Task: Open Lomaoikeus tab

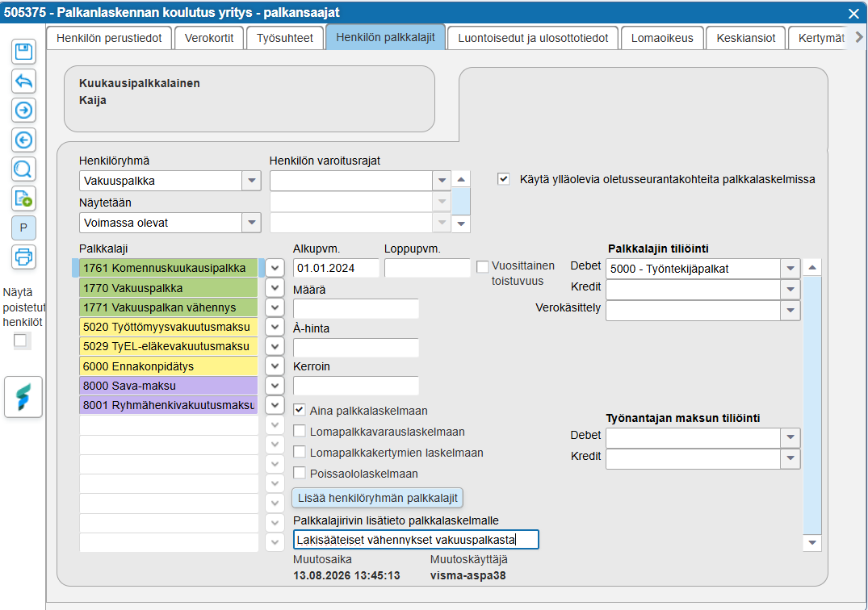Action: (x=662, y=38)
